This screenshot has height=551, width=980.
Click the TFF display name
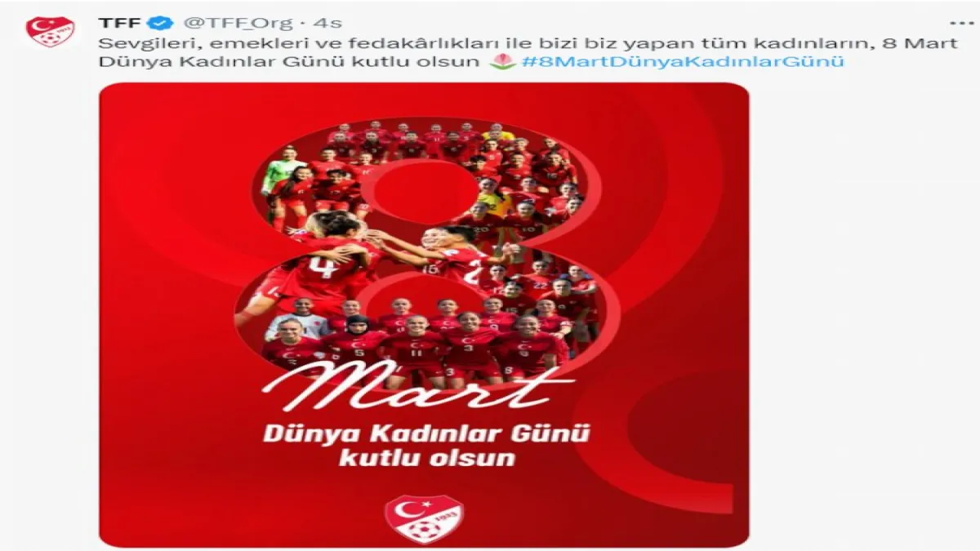coord(120,23)
